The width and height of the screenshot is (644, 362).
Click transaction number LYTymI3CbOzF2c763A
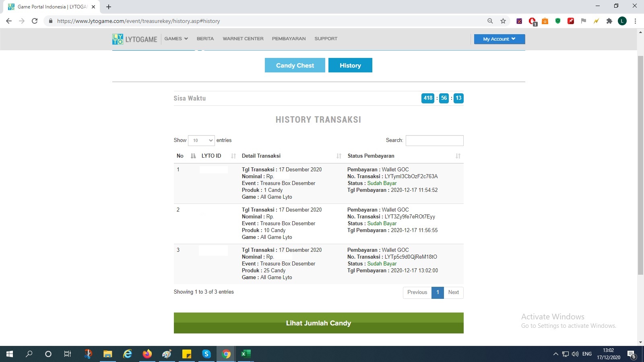coord(411,177)
